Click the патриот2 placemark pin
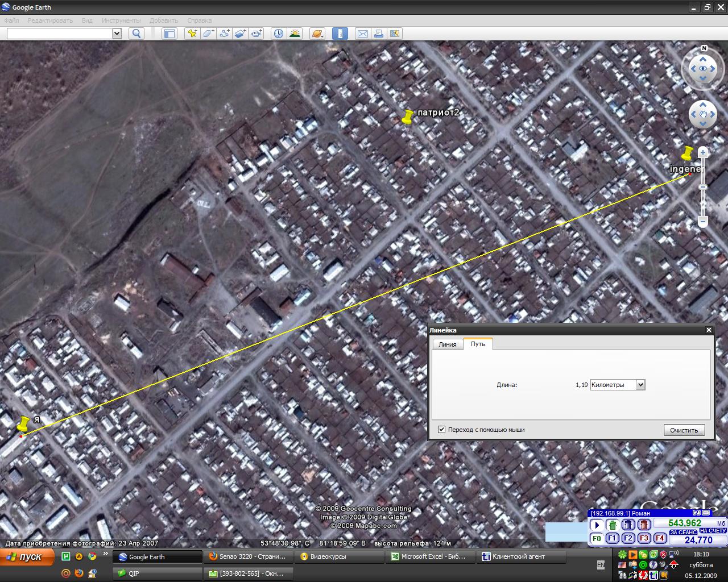This screenshot has width=728, height=582. pyautogui.click(x=407, y=117)
